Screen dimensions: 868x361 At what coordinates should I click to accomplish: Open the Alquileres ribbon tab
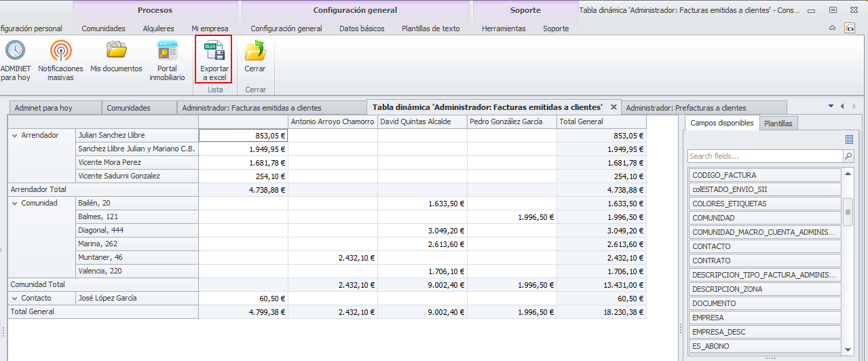158,28
